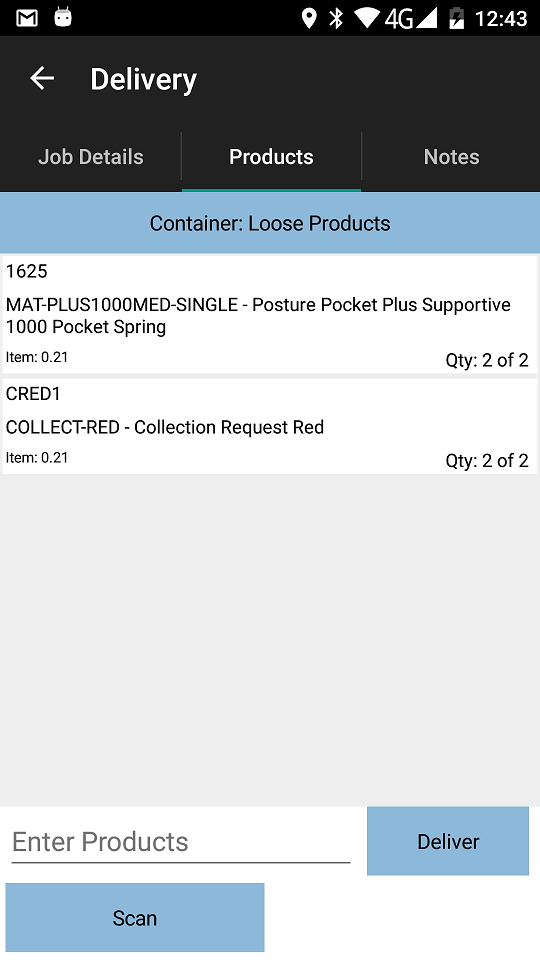This screenshot has width=540, height=960.
Task: Tap the Deliver button
Action: click(448, 841)
